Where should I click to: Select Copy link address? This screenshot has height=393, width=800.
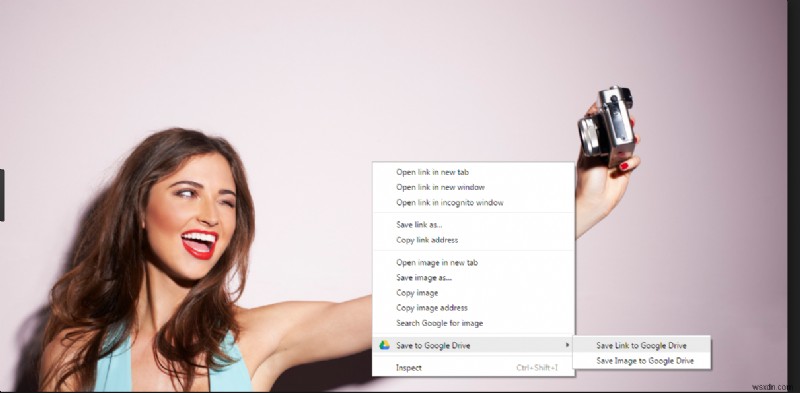point(473,240)
